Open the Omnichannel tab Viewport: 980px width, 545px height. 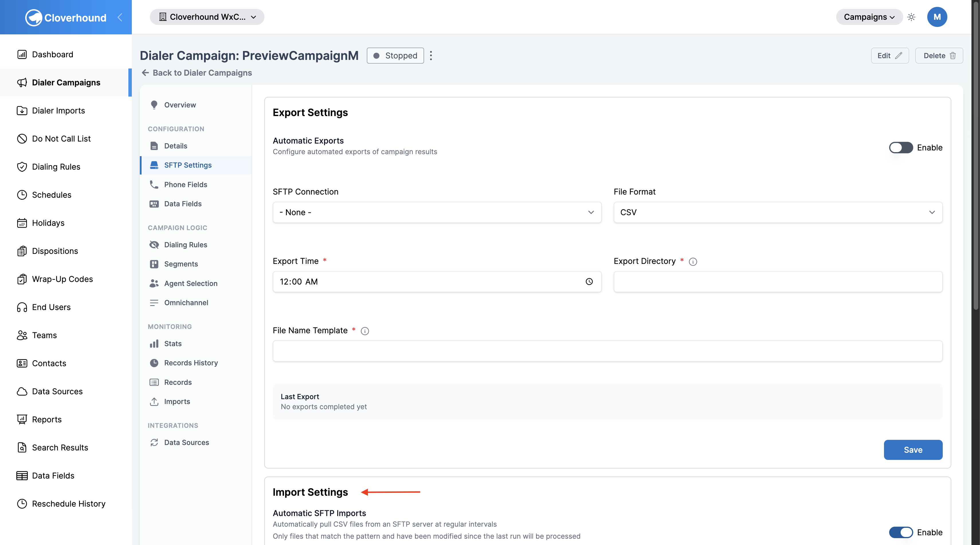[195, 303]
